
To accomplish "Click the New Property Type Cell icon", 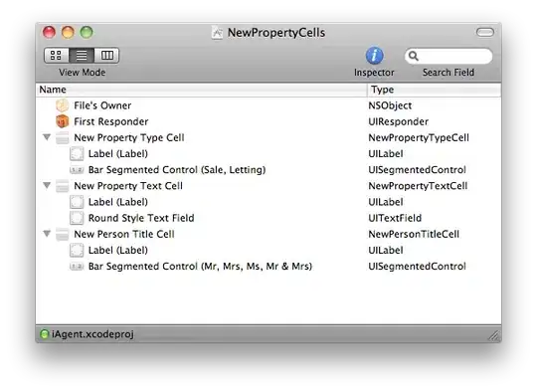I will (x=63, y=137).
